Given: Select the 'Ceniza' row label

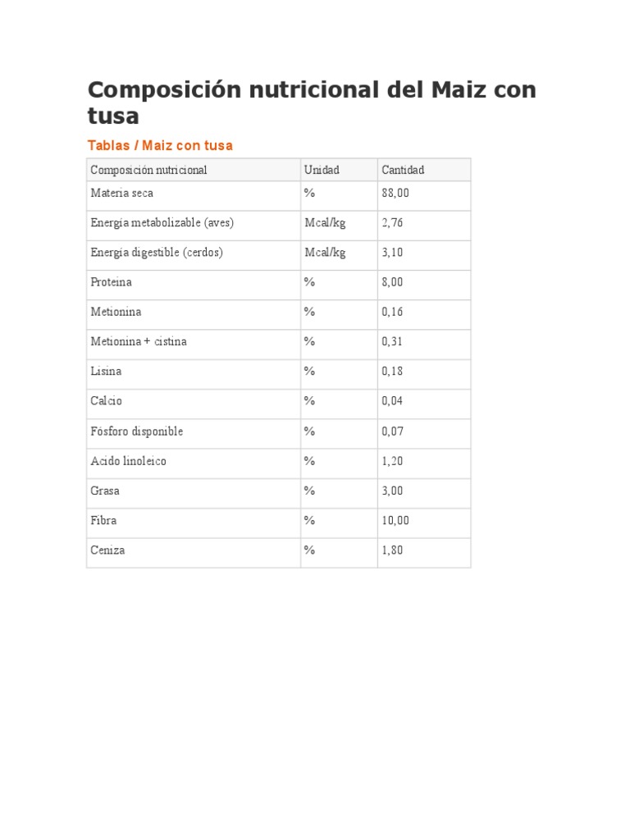Looking at the screenshot, I should [x=107, y=550].
